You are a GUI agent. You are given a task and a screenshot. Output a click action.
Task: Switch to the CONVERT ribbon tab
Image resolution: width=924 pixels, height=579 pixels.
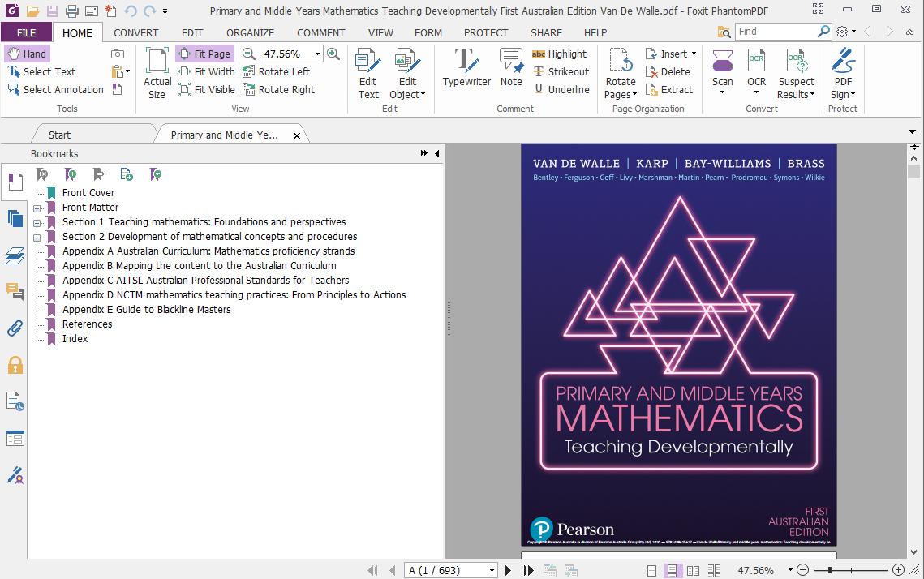pyautogui.click(x=135, y=33)
